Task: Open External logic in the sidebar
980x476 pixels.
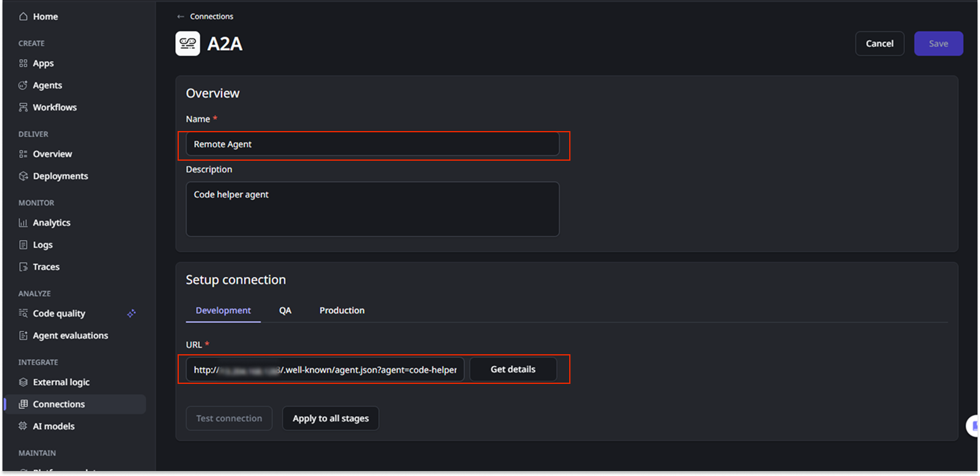Action: coord(61,382)
